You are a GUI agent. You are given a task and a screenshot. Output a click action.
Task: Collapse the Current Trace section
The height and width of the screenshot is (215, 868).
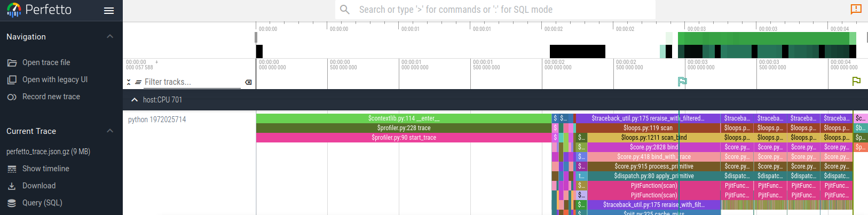[110, 131]
